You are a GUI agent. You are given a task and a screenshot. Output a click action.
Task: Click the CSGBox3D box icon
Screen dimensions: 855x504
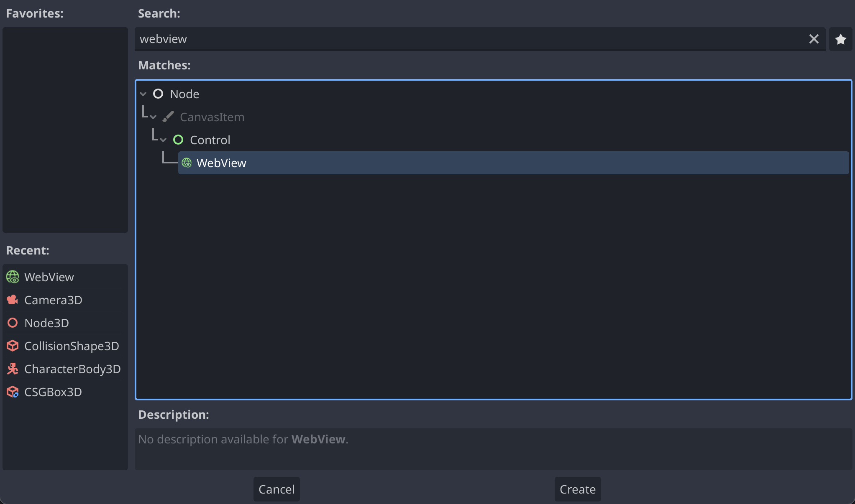coord(13,392)
